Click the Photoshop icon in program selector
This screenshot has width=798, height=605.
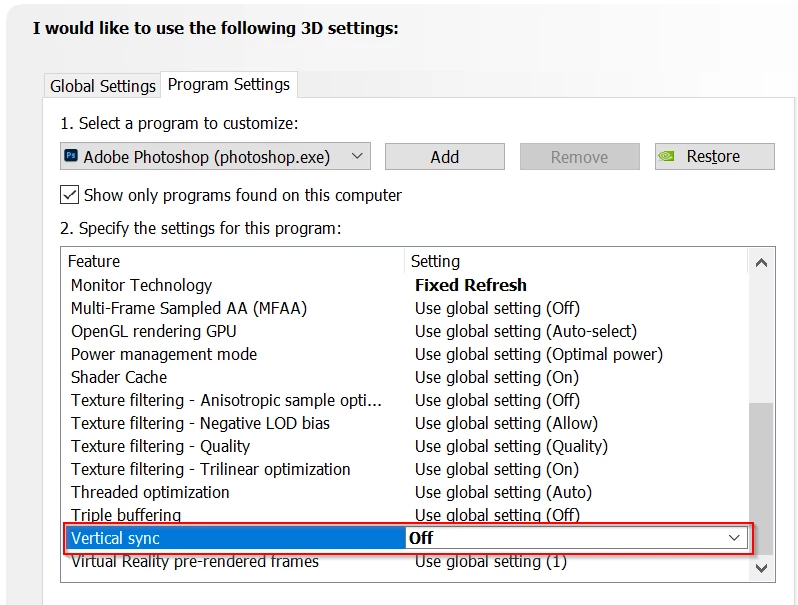click(71, 156)
